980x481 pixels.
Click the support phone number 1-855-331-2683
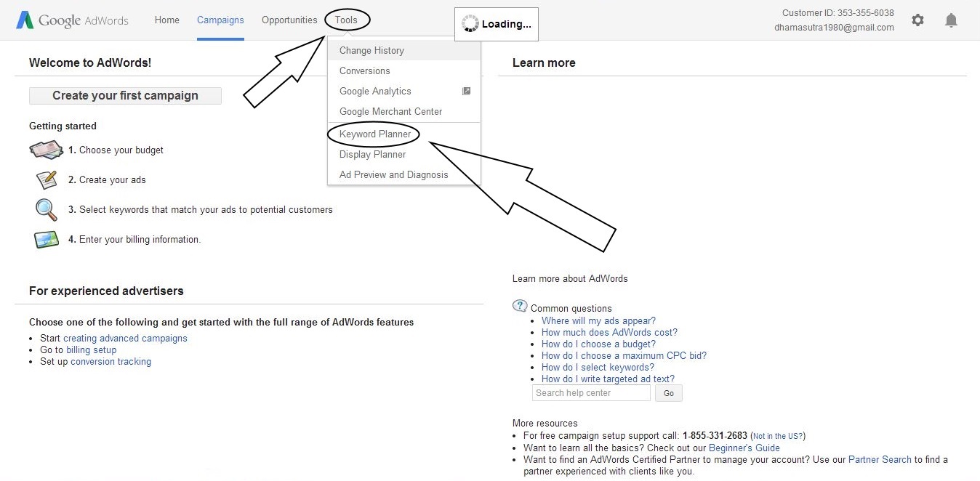[715, 436]
